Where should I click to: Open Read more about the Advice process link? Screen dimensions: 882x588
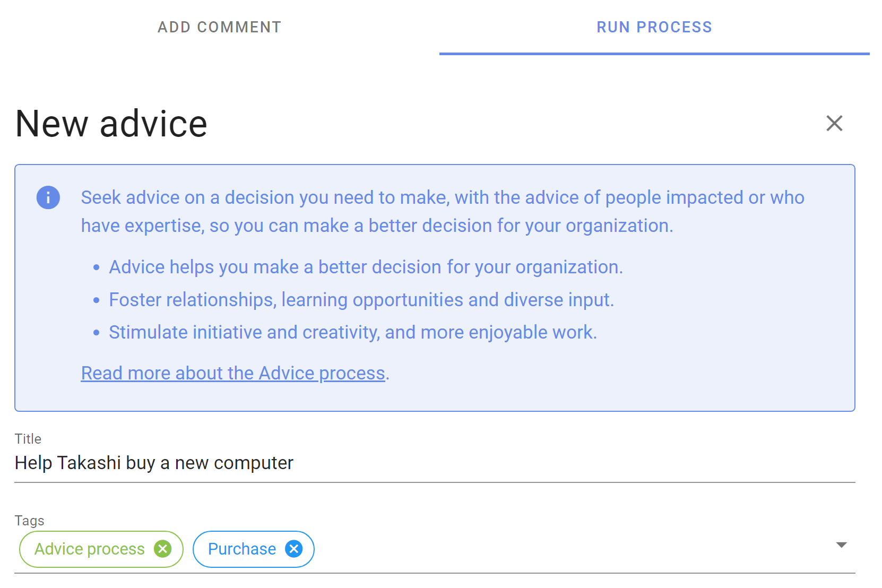233,373
